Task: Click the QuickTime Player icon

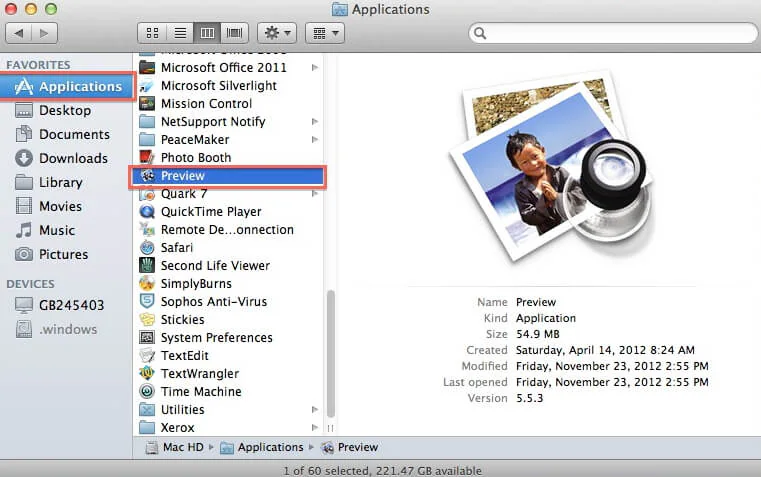Action: (x=147, y=212)
